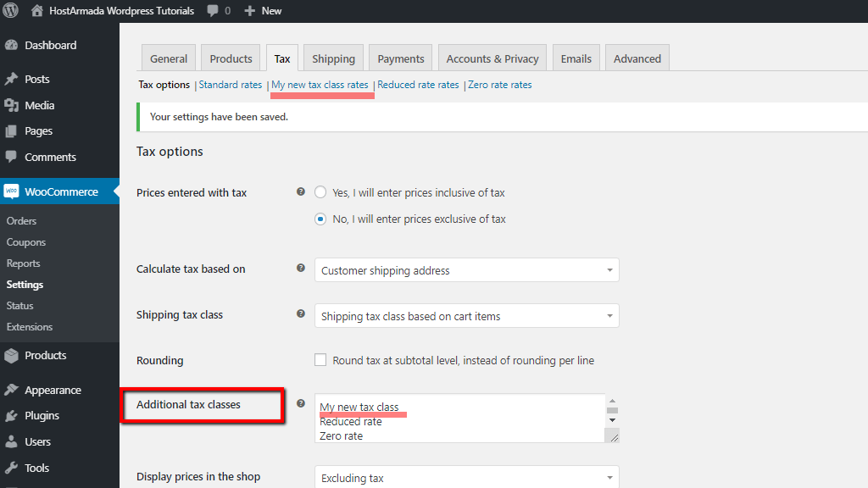Click help icon beside Shipping tax class
The width and height of the screenshot is (868, 488).
pos(301,313)
